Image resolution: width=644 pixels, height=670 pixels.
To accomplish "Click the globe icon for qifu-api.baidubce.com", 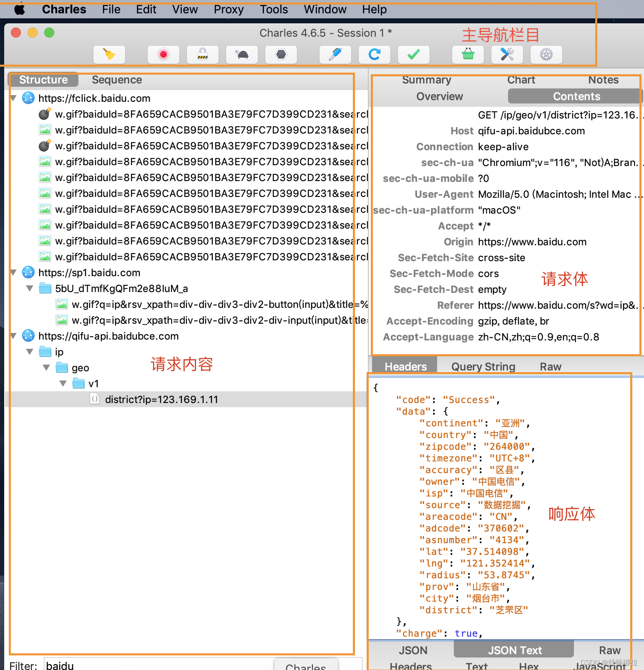I will (x=28, y=336).
